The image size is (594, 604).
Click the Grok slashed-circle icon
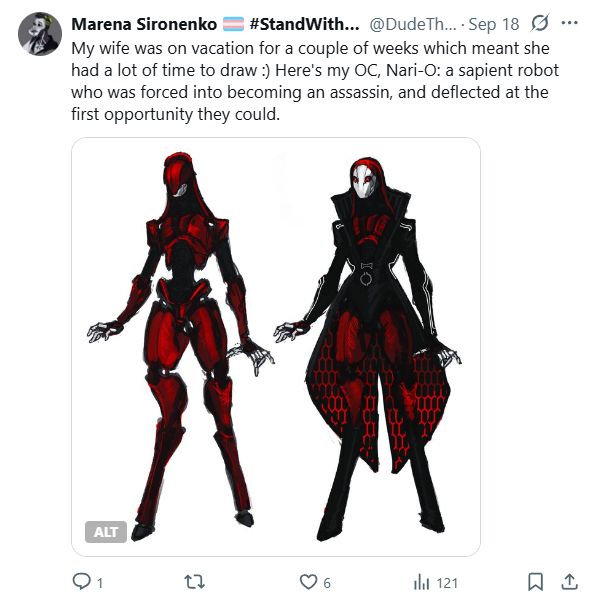tap(540, 23)
